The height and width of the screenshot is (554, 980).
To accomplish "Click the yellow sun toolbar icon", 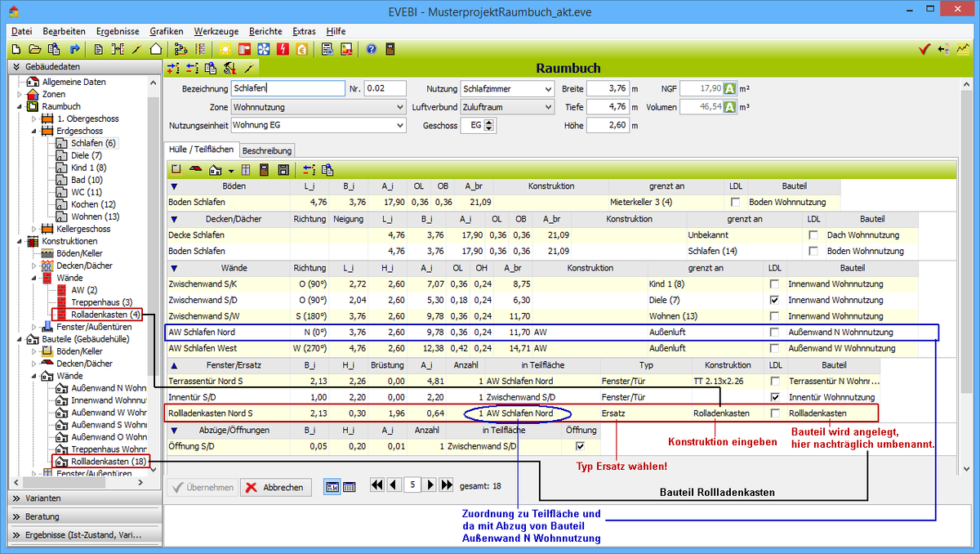I will [225, 49].
